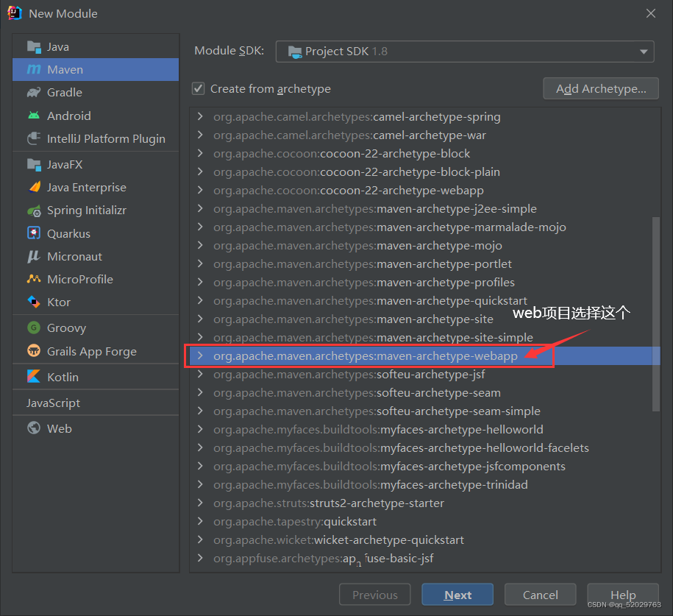Close the New Module dialog
Viewport: 673px width, 616px height.
(651, 13)
